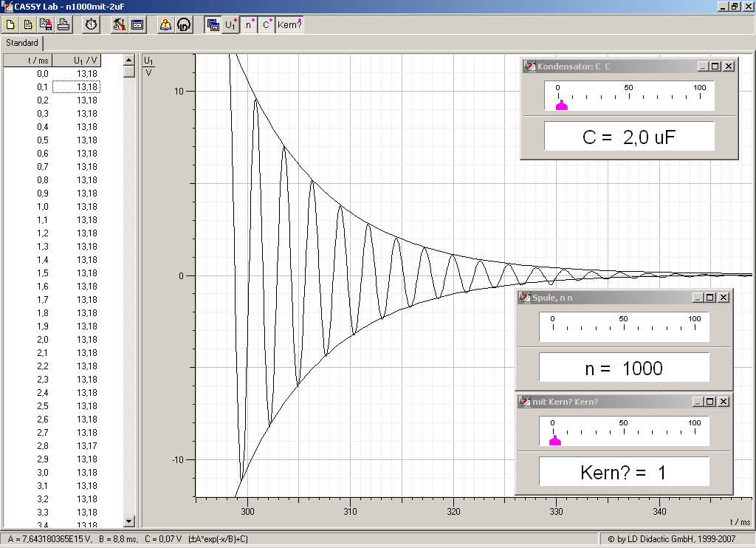Click the 340 label on the time axis
Screen dimensions: 756x548
(x=659, y=512)
